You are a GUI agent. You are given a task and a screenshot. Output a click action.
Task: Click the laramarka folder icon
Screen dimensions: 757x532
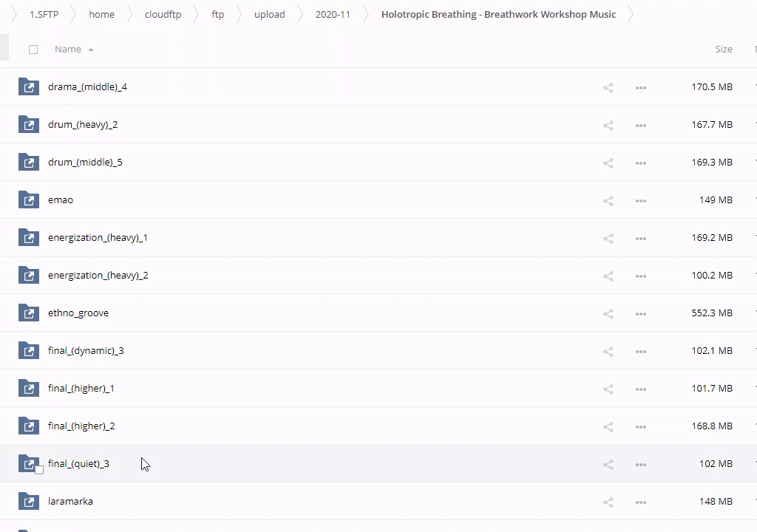29,501
